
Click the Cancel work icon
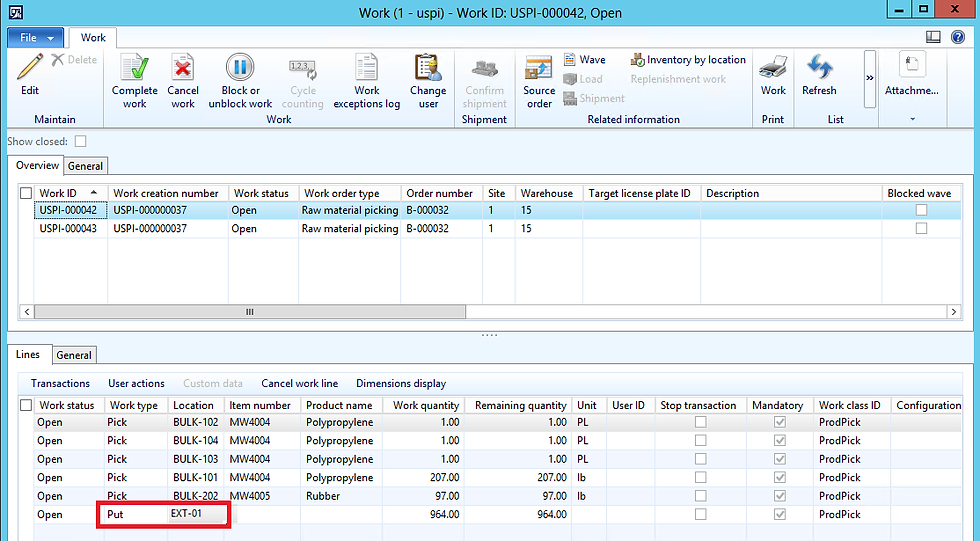pos(182,67)
